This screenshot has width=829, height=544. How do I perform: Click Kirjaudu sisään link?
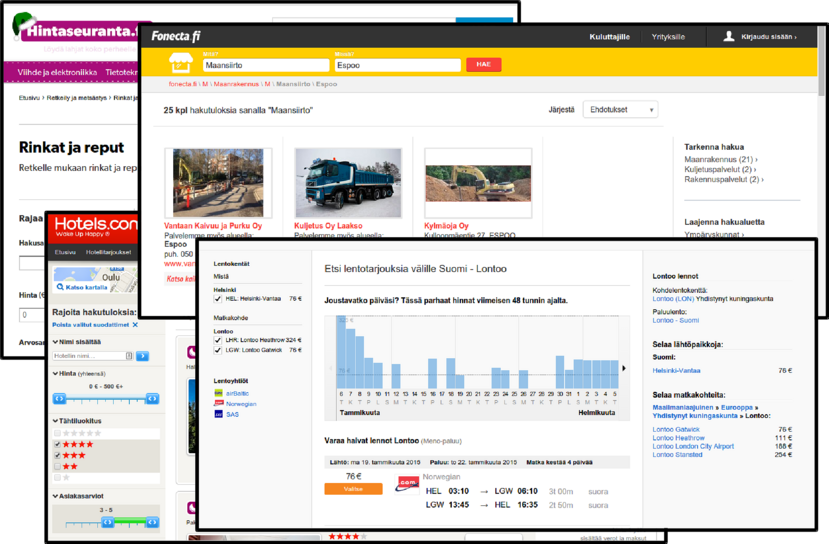click(x=769, y=36)
